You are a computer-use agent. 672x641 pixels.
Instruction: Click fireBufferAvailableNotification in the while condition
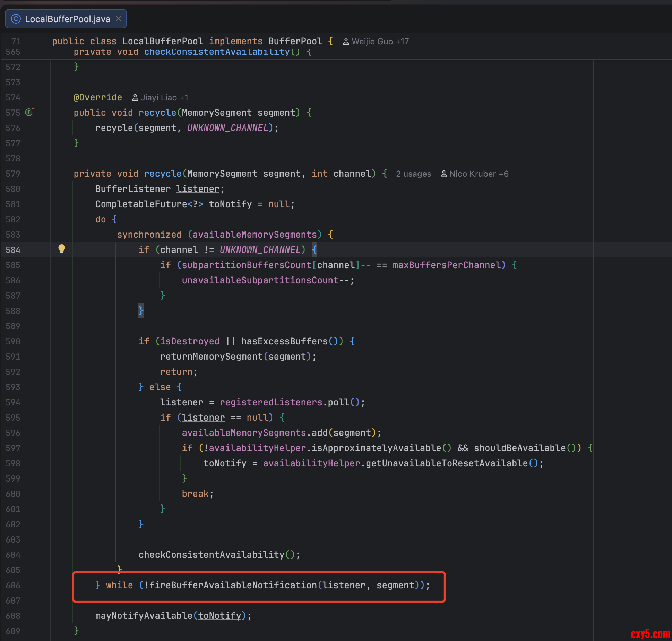[233, 585]
